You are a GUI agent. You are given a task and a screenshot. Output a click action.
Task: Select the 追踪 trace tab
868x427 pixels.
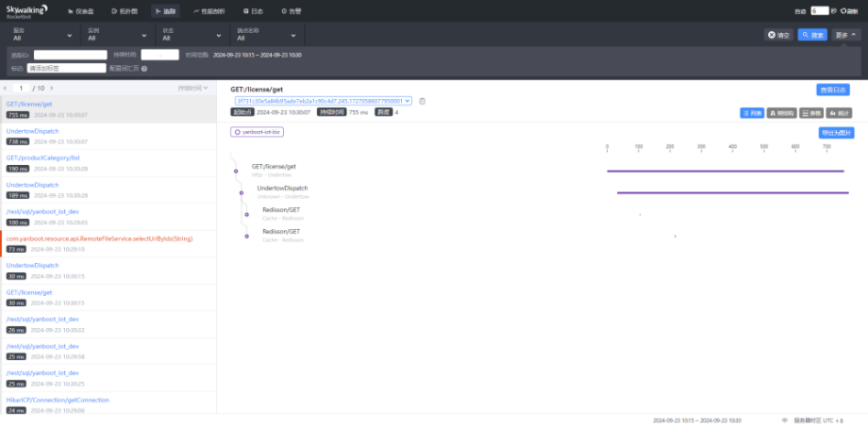(x=165, y=11)
